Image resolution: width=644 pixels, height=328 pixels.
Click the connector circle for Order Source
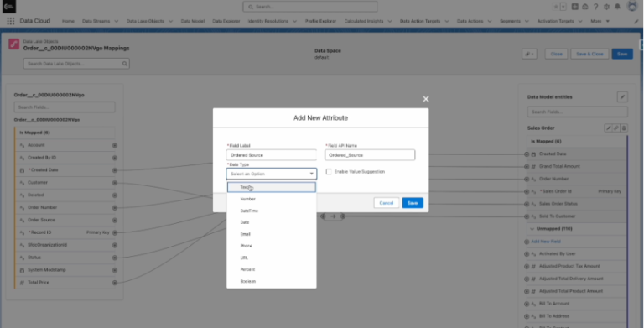pos(115,221)
